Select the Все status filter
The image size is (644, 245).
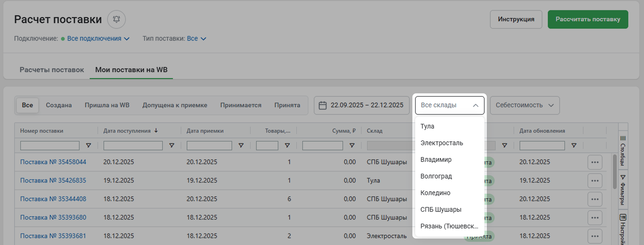point(28,105)
